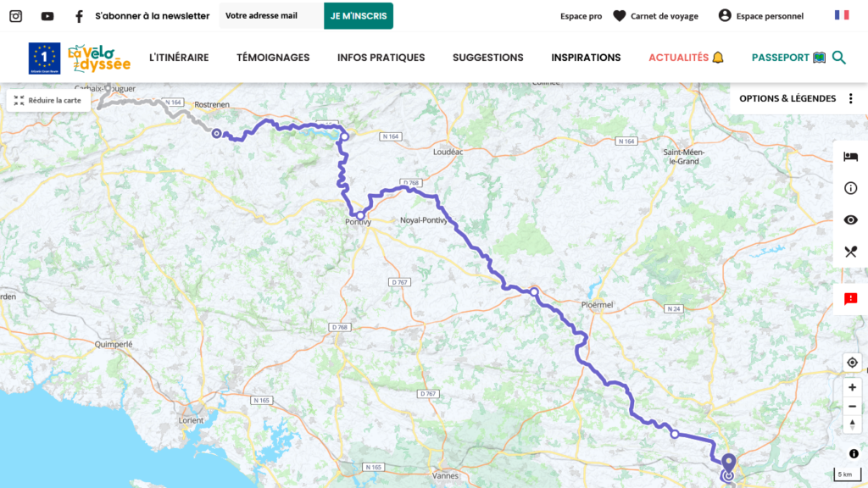Viewport: 868px width, 488px height.
Task: Show tourist info points icon
Action: pos(851,188)
